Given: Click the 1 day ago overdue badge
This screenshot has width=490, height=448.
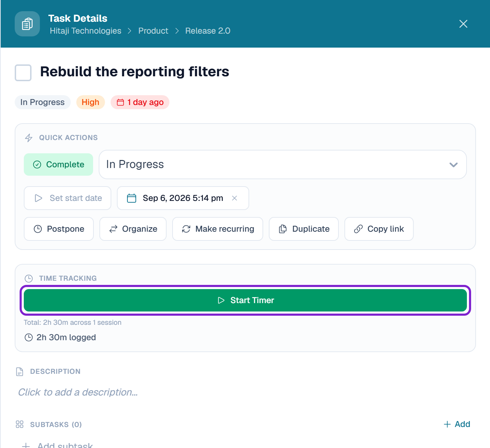Looking at the screenshot, I should [140, 102].
